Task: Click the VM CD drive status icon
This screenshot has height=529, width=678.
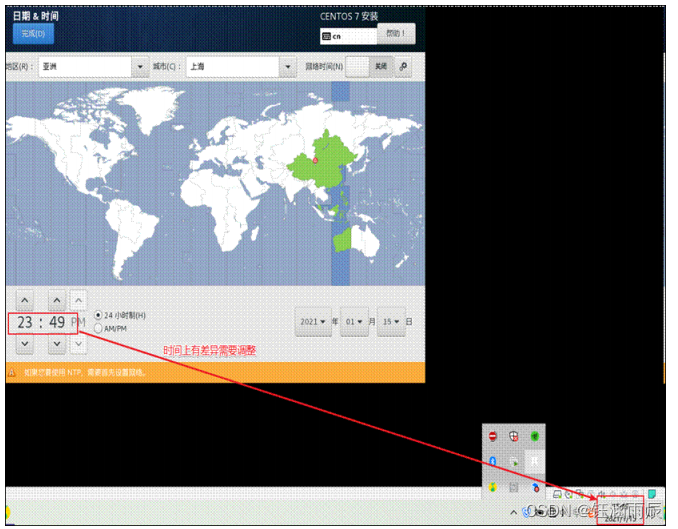Action: 569,494
